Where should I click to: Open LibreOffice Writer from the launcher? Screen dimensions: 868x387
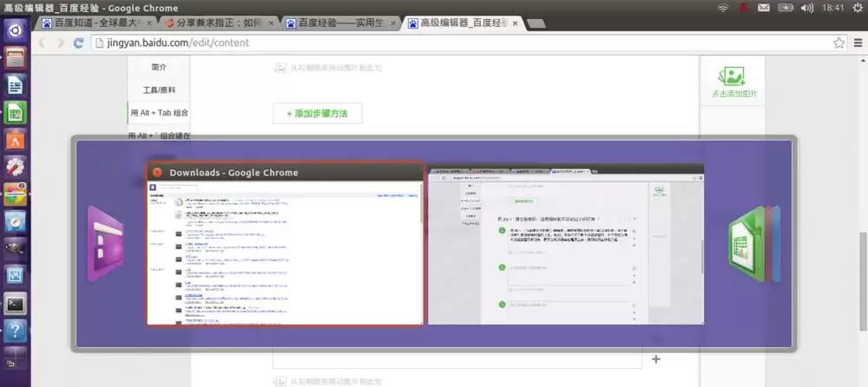15,85
